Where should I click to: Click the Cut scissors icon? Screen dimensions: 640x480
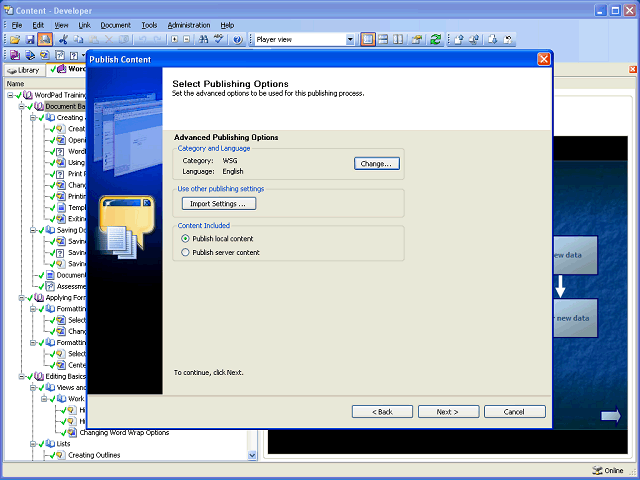pyautogui.click(x=63, y=40)
